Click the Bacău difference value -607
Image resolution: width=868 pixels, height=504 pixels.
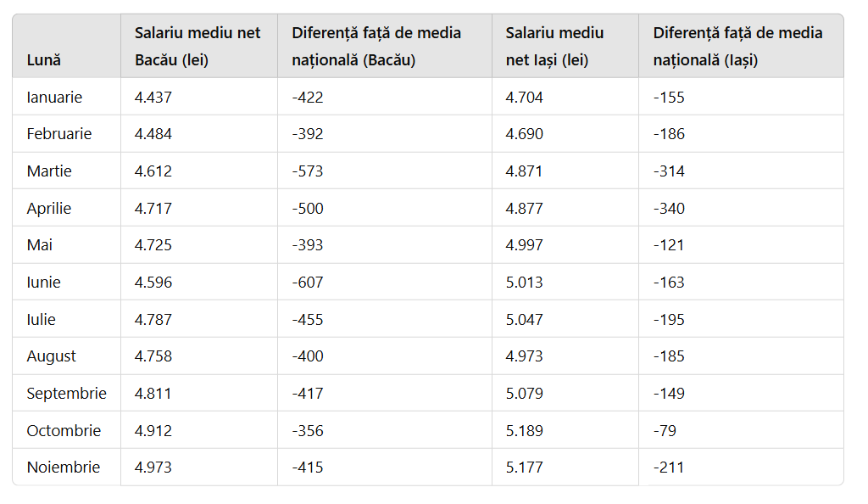308,283
